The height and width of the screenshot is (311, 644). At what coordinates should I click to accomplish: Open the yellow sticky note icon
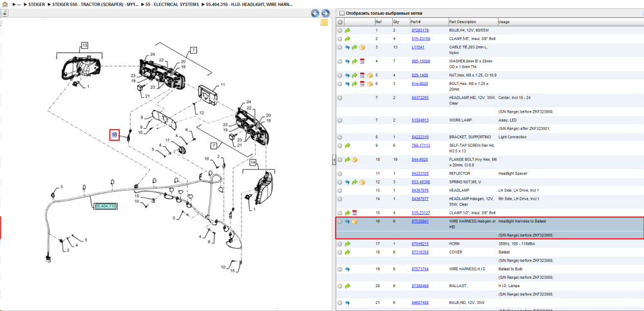tap(324, 23)
